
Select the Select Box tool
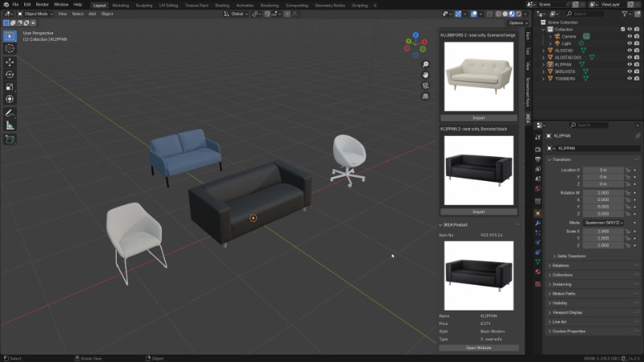click(x=10, y=36)
